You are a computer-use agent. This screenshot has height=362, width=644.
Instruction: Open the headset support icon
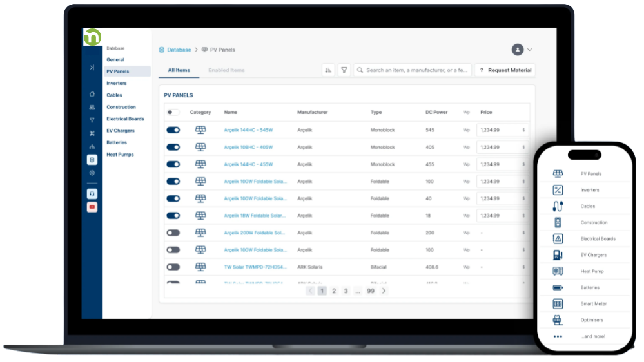point(92,194)
